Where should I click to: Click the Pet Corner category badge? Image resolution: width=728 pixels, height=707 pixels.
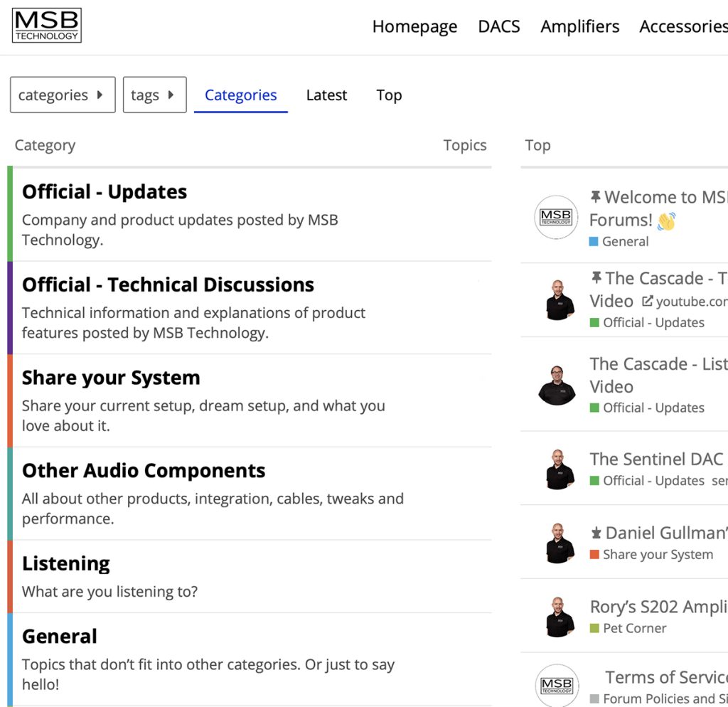point(628,629)
